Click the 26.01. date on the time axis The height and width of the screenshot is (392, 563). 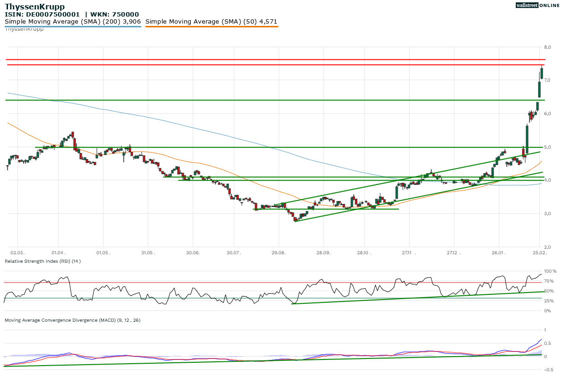pos(499,253)
